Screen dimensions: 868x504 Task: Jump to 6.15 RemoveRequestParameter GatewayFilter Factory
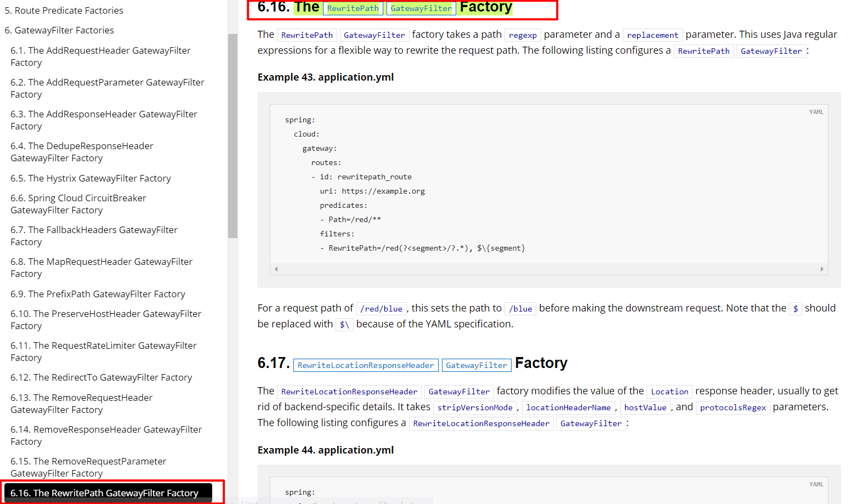pyautogui.click(x=88, y=467)
